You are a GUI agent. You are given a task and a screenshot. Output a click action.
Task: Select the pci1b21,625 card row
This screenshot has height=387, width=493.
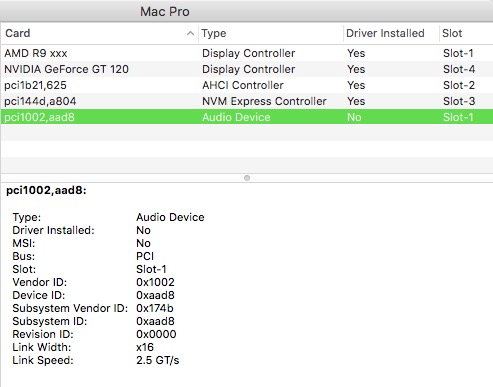247,85
